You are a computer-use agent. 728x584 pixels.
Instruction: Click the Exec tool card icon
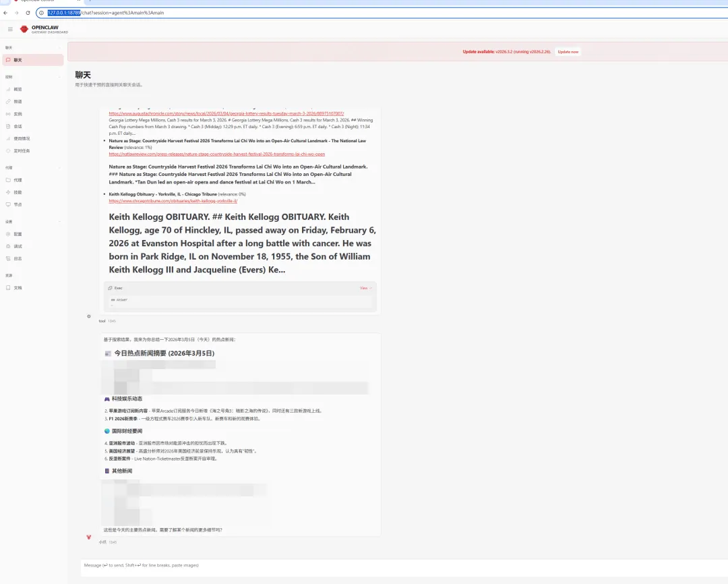pyautogui.click(x=110, y=288)
